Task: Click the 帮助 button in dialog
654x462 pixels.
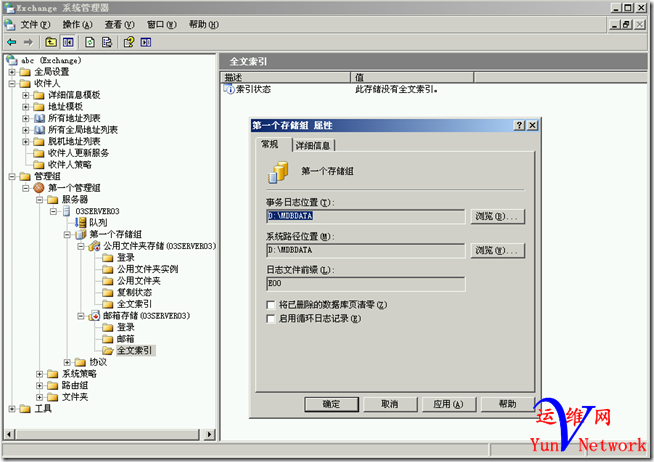Action: 508,404
